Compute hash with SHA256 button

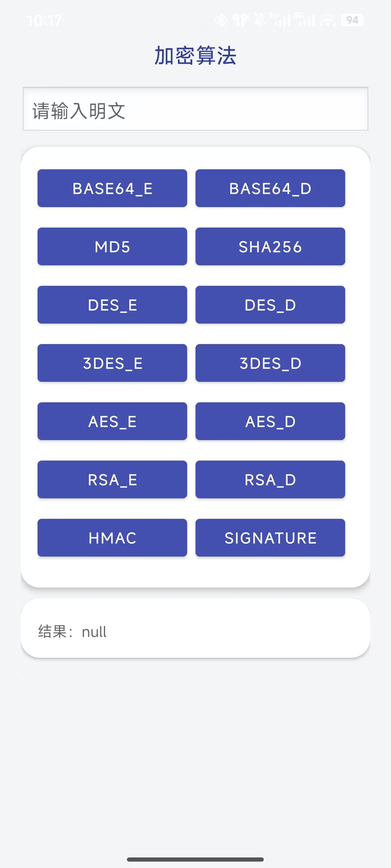[270, 246]
